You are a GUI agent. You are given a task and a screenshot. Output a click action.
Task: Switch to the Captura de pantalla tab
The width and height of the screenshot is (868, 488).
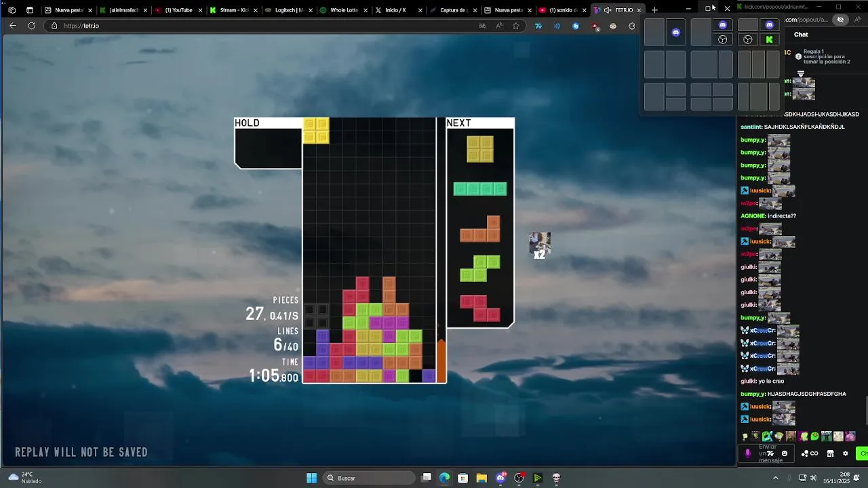pyautogui.click(x=454, y=10)
